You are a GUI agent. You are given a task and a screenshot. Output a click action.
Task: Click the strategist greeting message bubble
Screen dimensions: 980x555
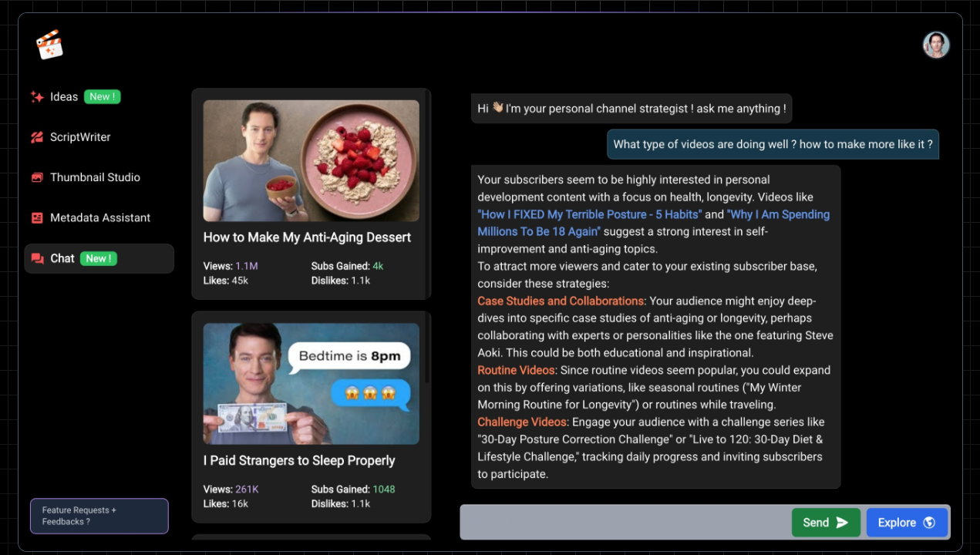631,109
